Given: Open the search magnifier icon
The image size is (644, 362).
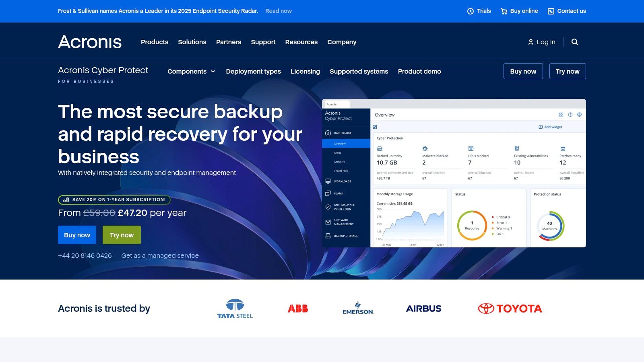Looking at the screenshot, I should pyautogui.click(x=575, y=42).
